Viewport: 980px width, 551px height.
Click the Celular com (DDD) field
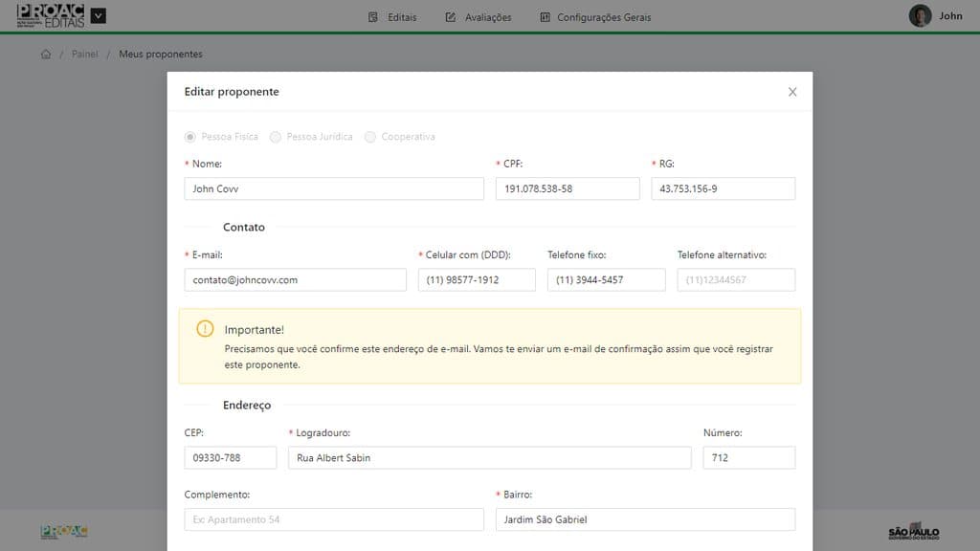[x=477, y=280]
